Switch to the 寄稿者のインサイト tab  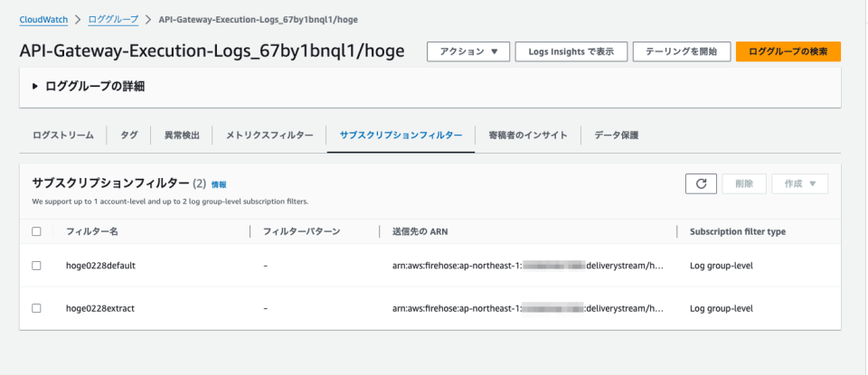[x=527, y=135]
